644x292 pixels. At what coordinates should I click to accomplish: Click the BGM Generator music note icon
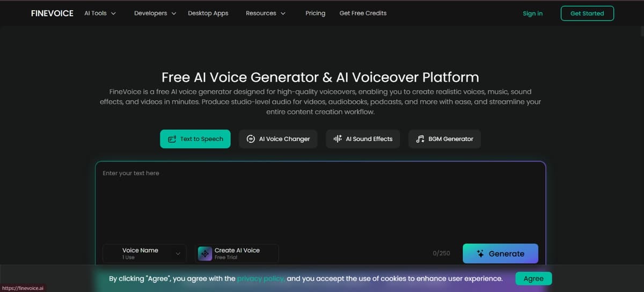pyautogui.click(x=420, y=139)
